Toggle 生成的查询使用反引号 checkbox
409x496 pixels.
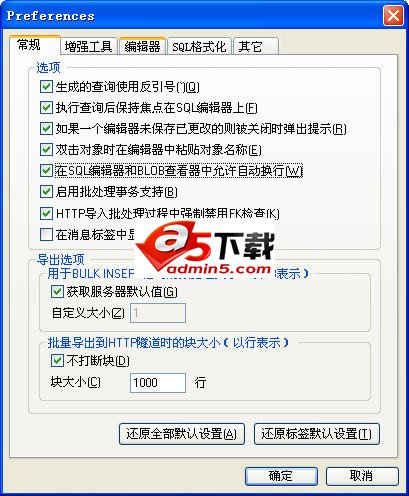tap(46, 87)
